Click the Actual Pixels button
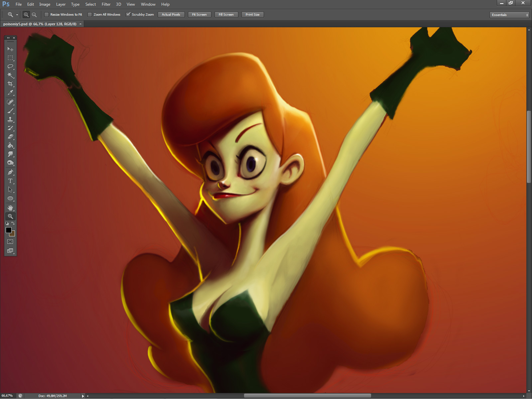Viewport: 532px width, 399px height. pyautogui.click(x=171, y=15)
